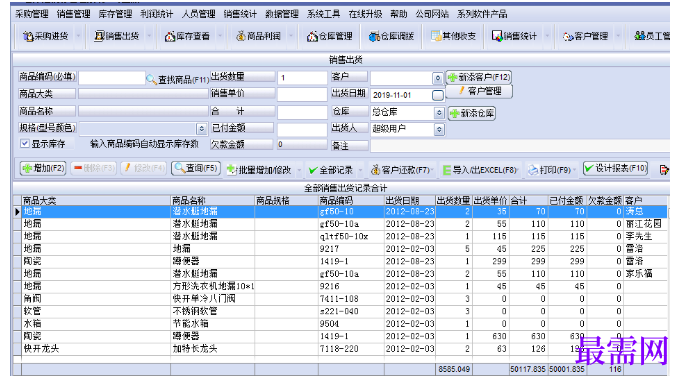Toggle the 显示库存 checkbox
The height and width of the screenshot is (382, 687).
(25, 143)
